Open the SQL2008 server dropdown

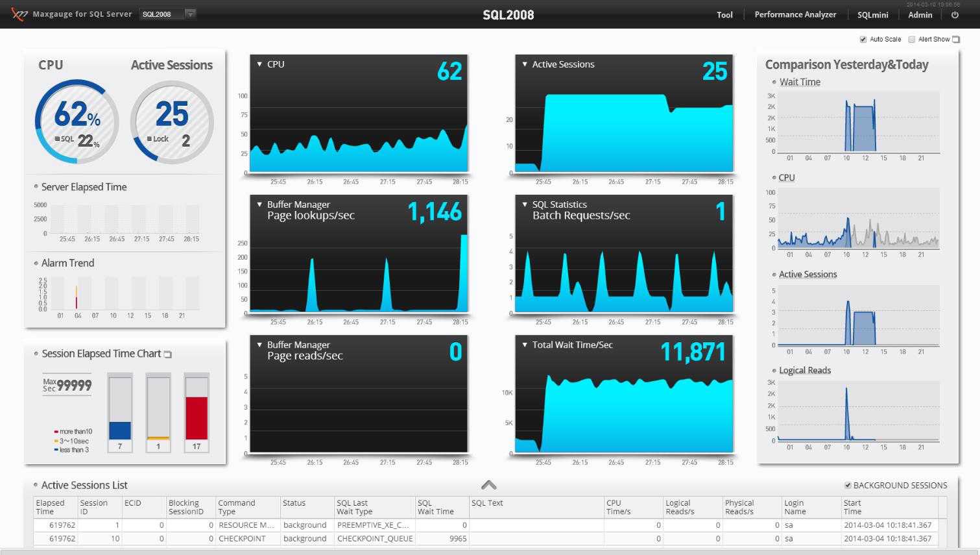point(167,14)
